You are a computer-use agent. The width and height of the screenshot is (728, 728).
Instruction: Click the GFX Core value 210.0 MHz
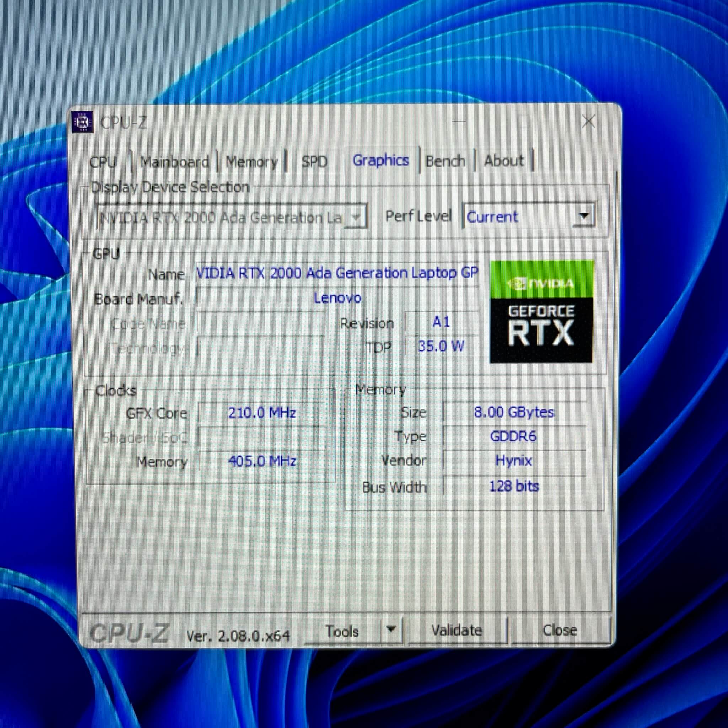point(261,413)
